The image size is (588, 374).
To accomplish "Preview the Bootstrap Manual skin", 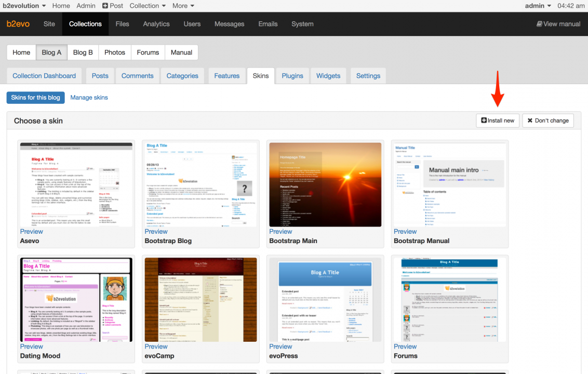I will [x=405, y=232].
